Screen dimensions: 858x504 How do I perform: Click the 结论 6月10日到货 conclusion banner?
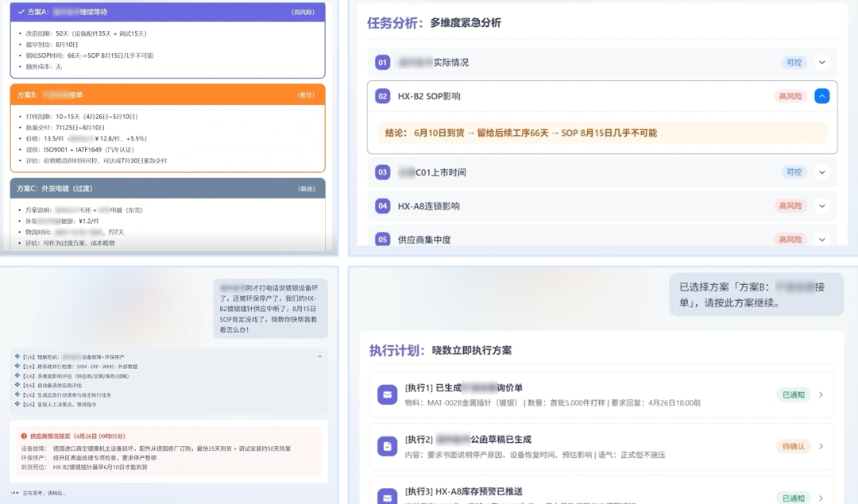pyautogui.click(x=602, y=133)
